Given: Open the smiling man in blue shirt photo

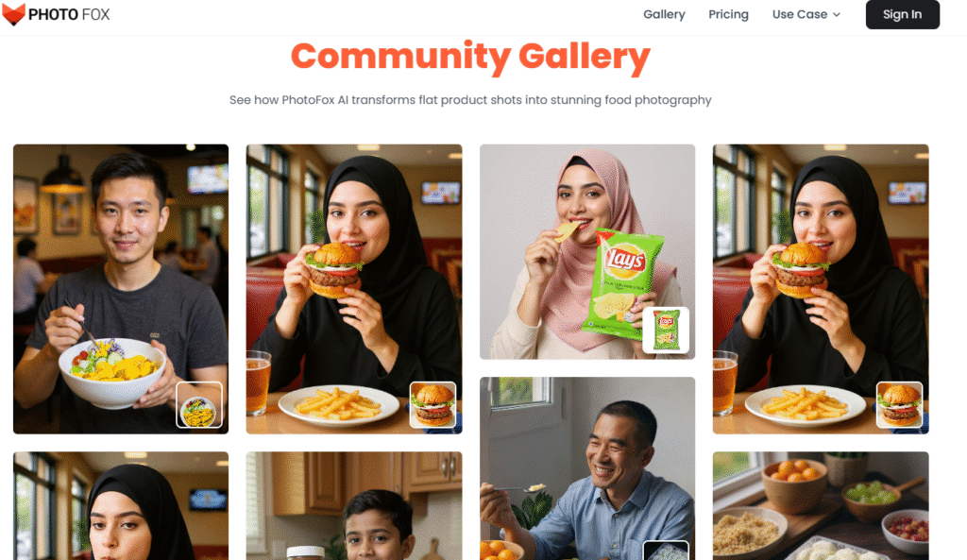Looking at the screenshot, I should pos(587,468).
